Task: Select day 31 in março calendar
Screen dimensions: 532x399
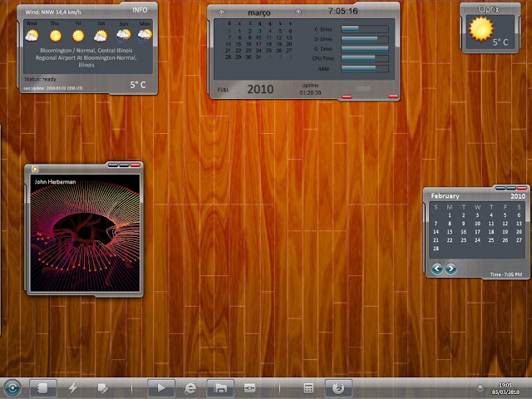Action: point(259,57)
